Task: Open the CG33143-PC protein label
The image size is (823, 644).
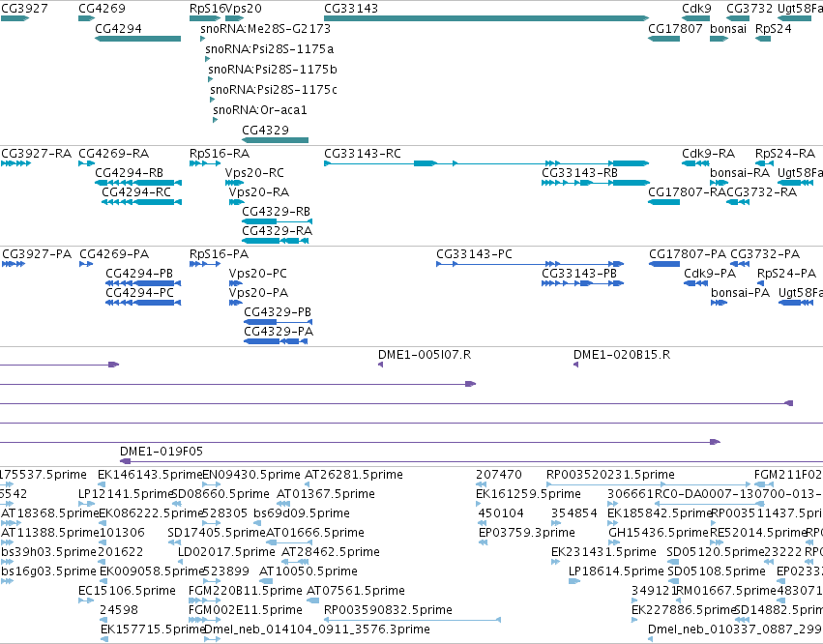Action: tap(474, 254)
